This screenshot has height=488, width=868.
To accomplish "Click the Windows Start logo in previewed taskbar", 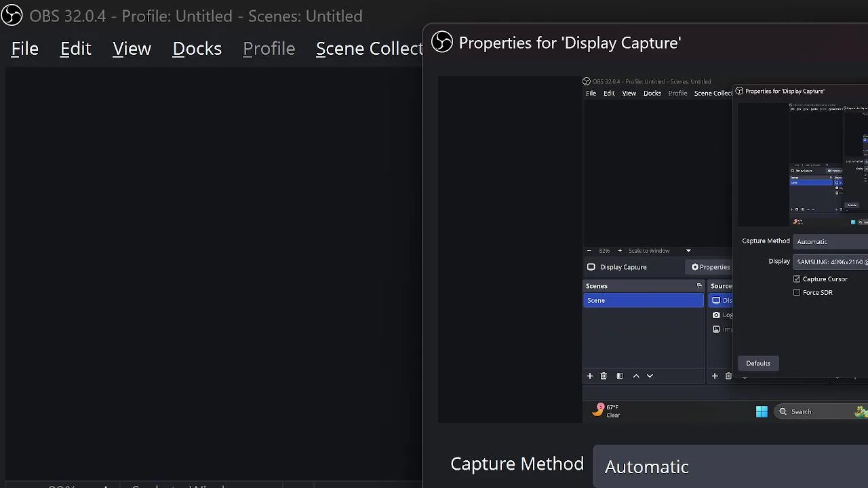I will [x=762, y=411].
